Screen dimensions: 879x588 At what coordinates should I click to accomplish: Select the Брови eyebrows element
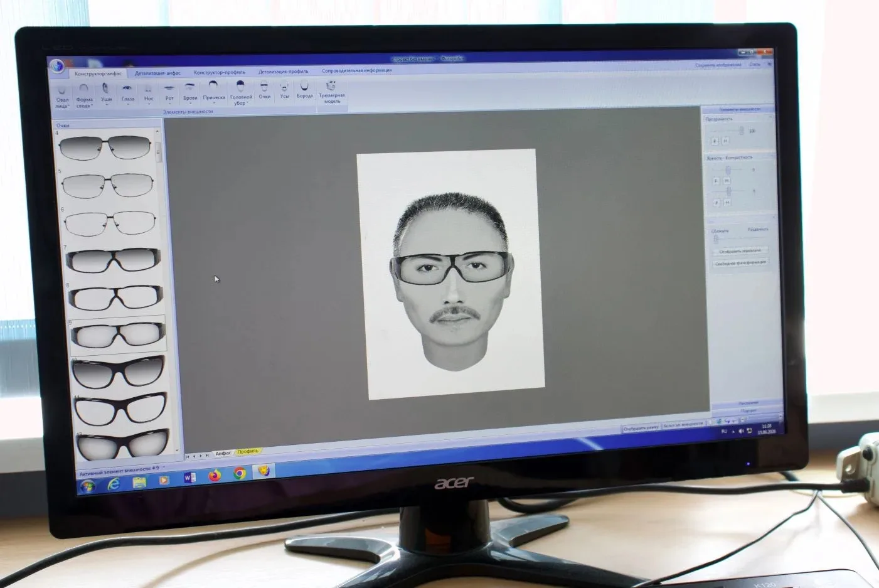point(190,92)
